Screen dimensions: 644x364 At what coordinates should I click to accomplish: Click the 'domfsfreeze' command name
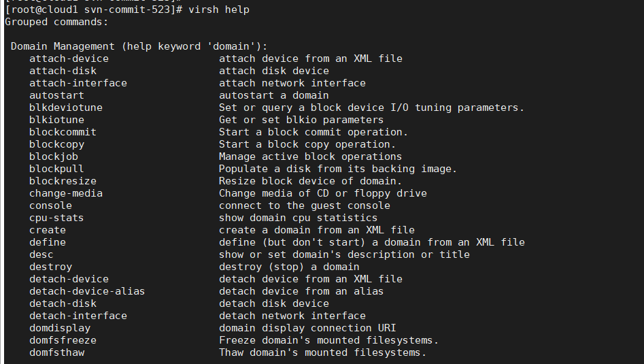click(63, 340)
